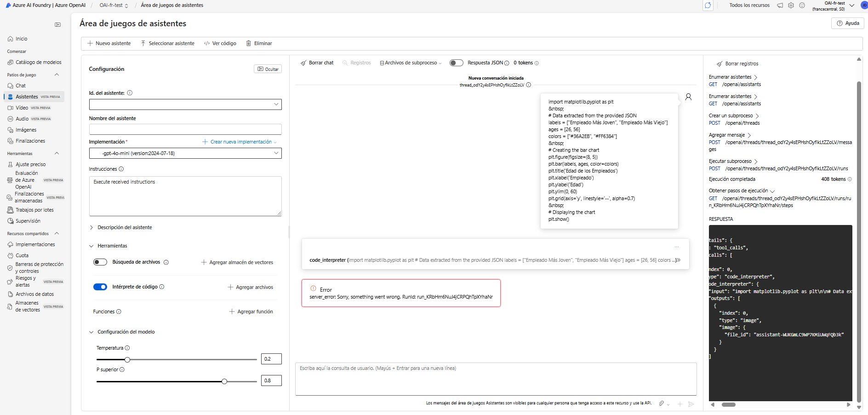Open the Implementación dropdown showing gpt-4o-mini

[x=185, y=153]
